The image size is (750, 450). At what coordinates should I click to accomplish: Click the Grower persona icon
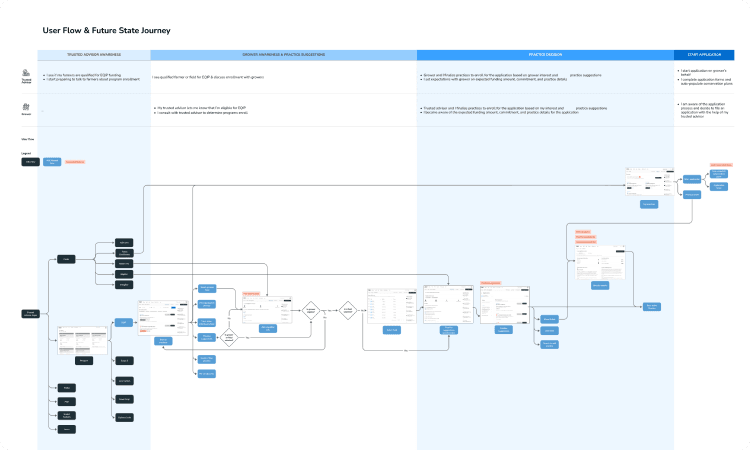[26, 107]
